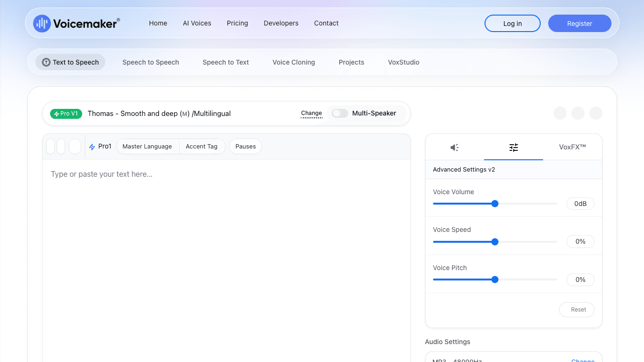Switch to the VoxFX™ tab
Viewport: 644px width, 362px height.
pyautogui.click(x=572, y=147)
